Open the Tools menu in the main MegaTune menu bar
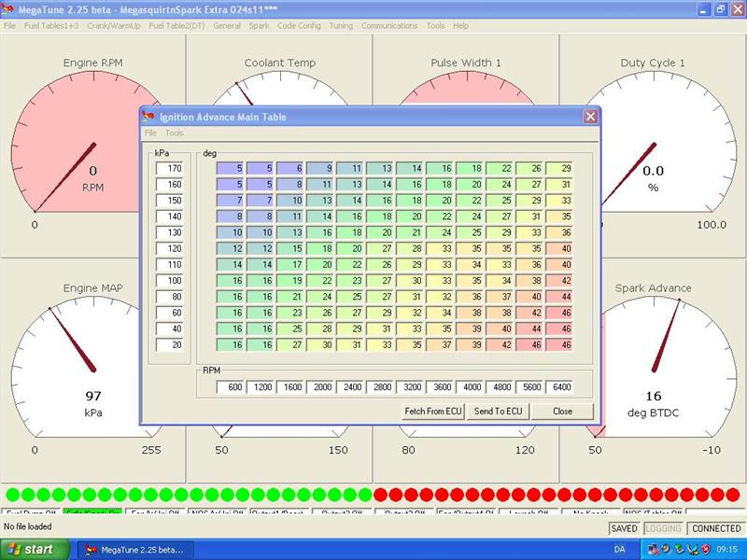The width and height of the screenshot is (747, 560). pyautogui.click(x=435, y=26)
